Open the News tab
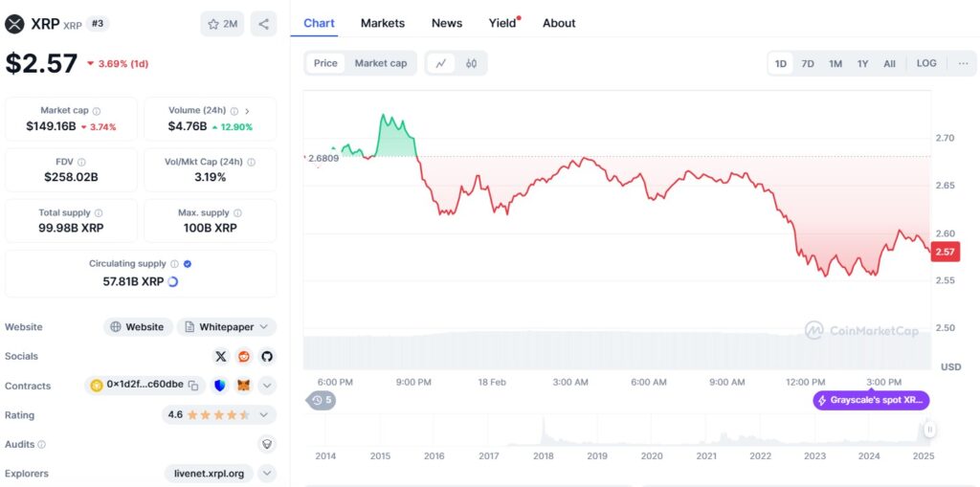 [446, 23]
